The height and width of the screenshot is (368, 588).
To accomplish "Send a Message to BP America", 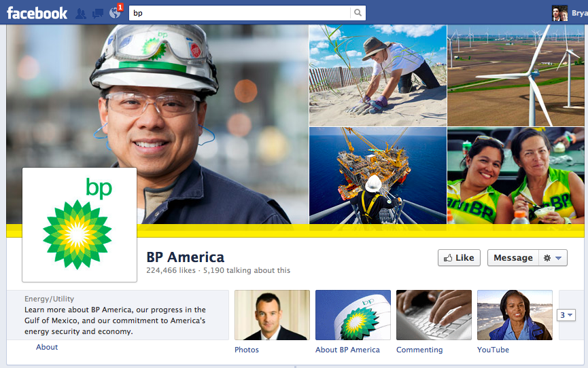I will coord(513,258).
